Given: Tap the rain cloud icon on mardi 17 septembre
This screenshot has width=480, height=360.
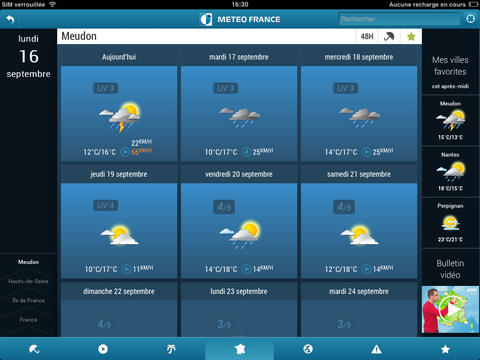Looking at the screenshot, I should pyautogui.click(x=240, y=117).
